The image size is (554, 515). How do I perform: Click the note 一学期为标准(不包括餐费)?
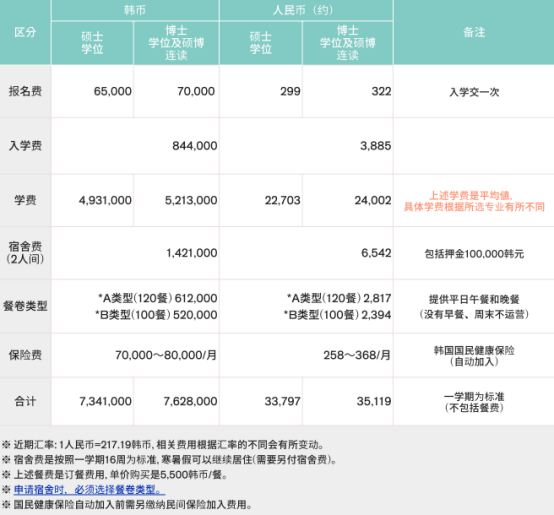click(474, 402)
